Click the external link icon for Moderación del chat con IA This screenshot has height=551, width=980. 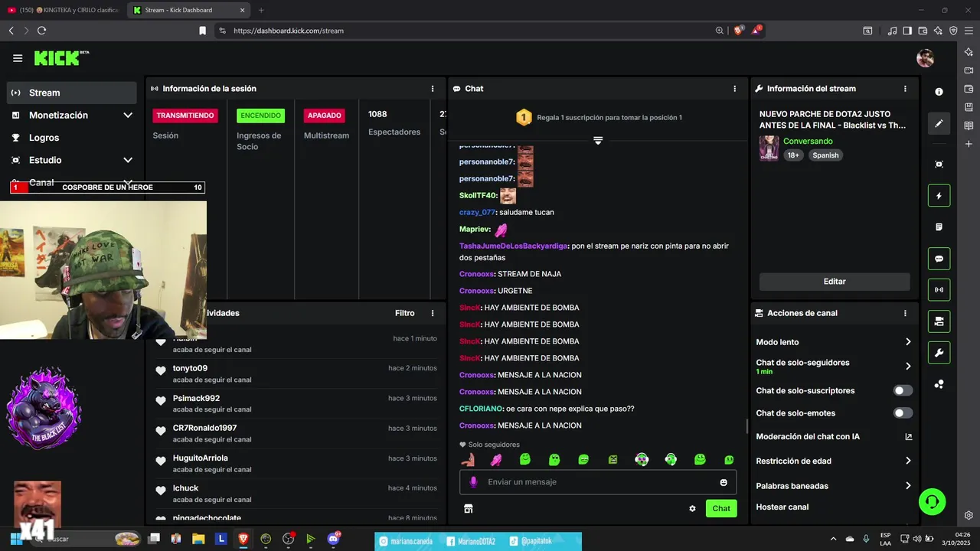[909, 437]
